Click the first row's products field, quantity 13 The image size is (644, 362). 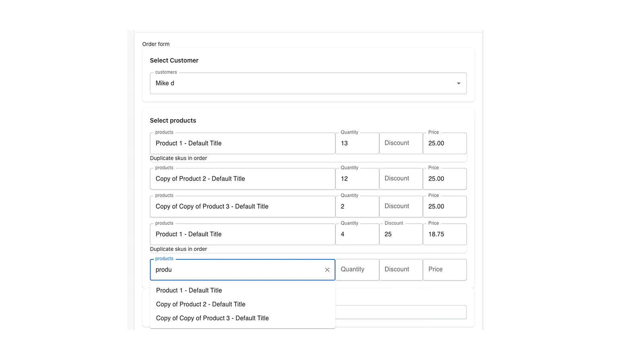click(243, 143)
